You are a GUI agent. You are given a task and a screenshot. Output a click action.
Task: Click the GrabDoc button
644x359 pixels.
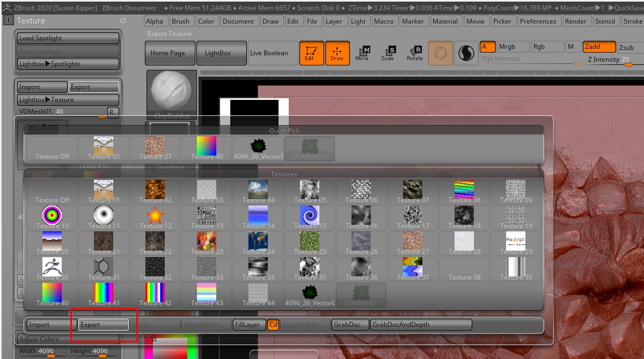(x=350, y=325)
